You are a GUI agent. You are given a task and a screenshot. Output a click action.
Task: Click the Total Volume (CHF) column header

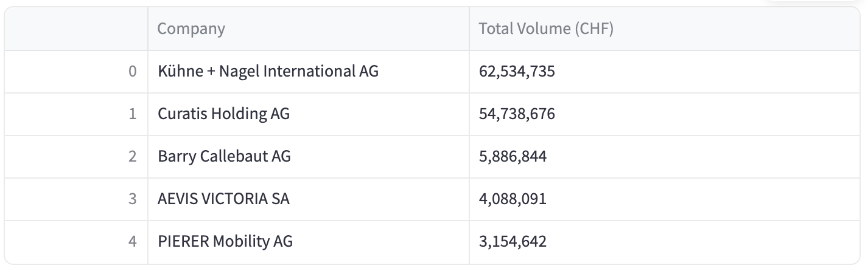click(x=665, y=29)
